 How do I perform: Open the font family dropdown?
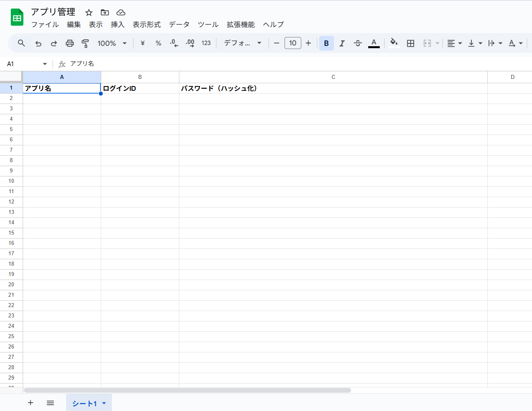click(x=242, y=43)
